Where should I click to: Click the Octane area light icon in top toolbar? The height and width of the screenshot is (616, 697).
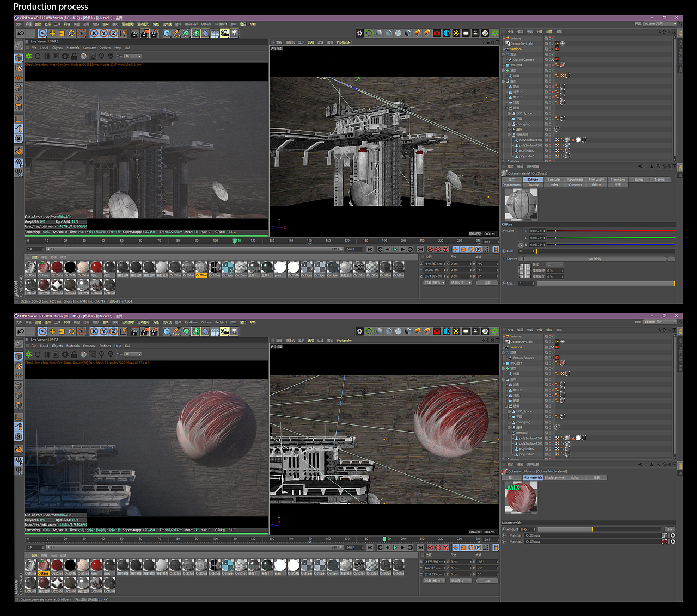(466, 33)
